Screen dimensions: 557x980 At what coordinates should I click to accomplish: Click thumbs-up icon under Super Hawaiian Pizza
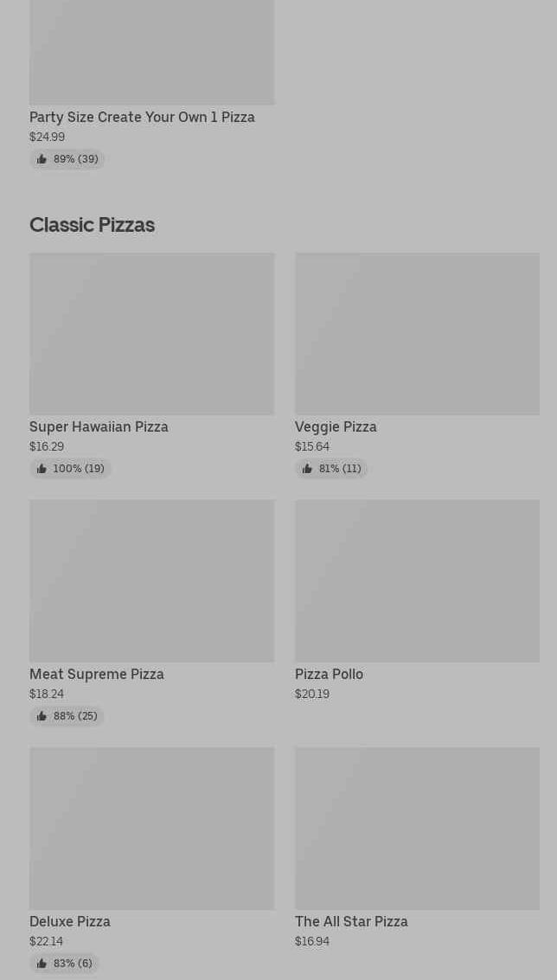click(x=42, y=469)
